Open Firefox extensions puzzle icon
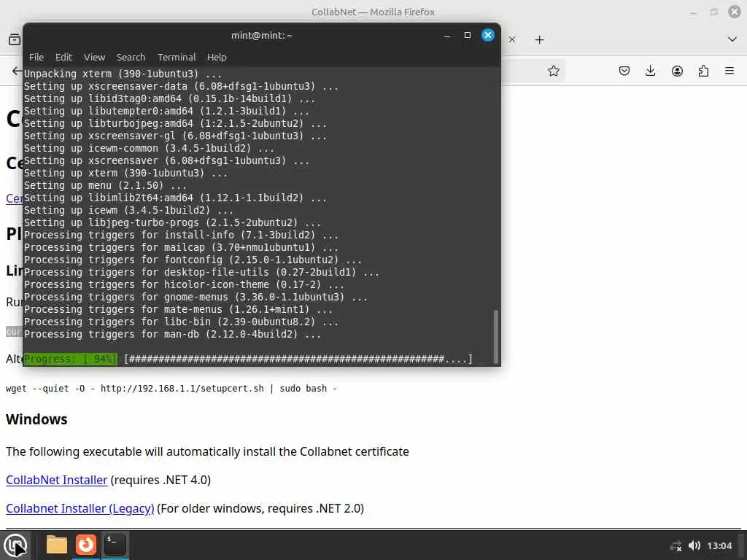The height and width of the screenshot is (560, 747). click(x=703, y=71)
